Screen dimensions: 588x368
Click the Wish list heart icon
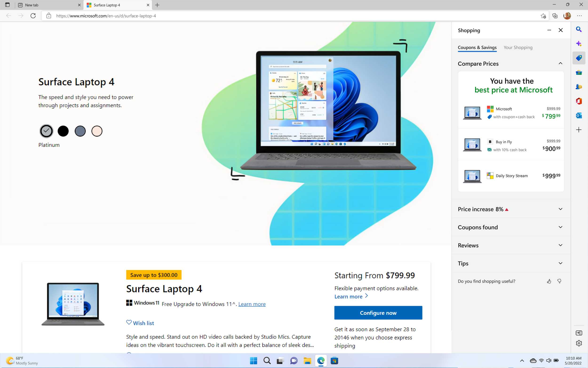tap(129, 323)
